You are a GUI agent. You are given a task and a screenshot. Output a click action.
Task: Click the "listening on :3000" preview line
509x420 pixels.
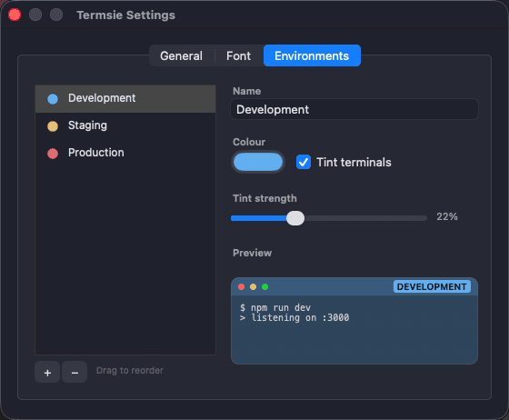click(300, 317)
